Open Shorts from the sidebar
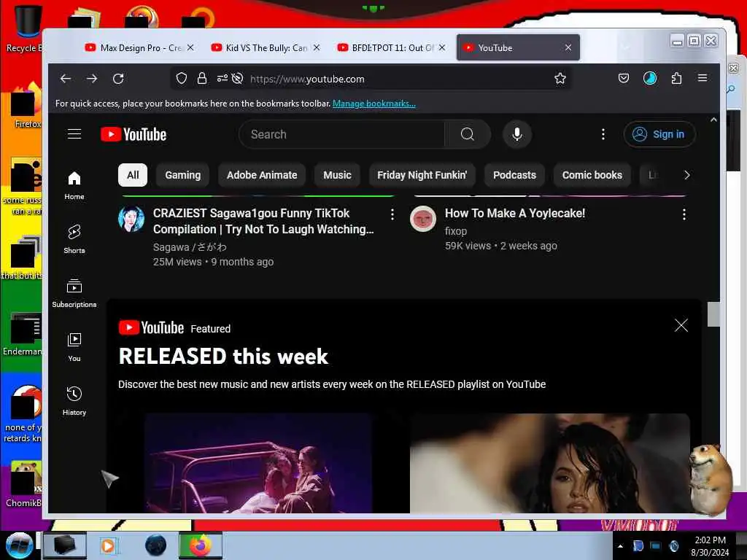Image resolution: width=747 pixels, height=560 pixels. click(x=74, y=239)
